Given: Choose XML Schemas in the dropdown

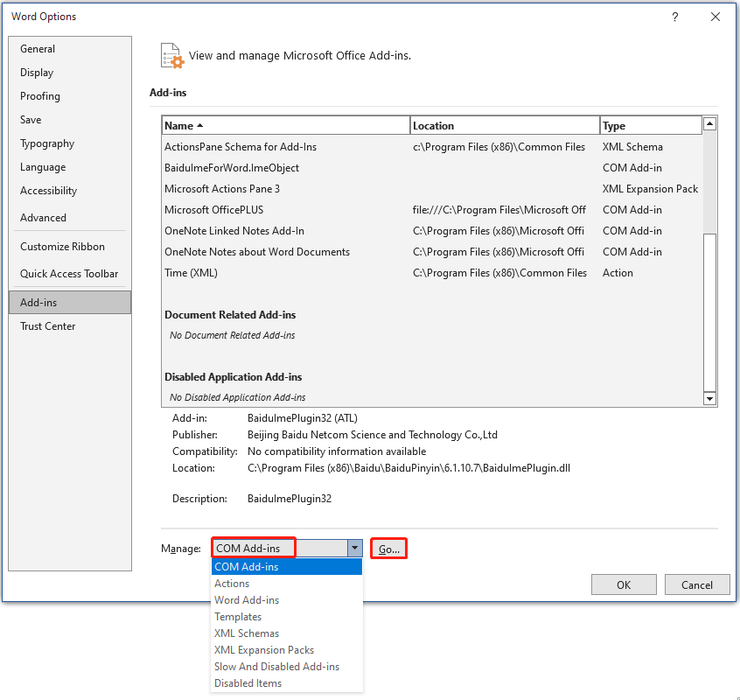Looking at the screenshot, I should pyautogui.click(x=246, y=633).
